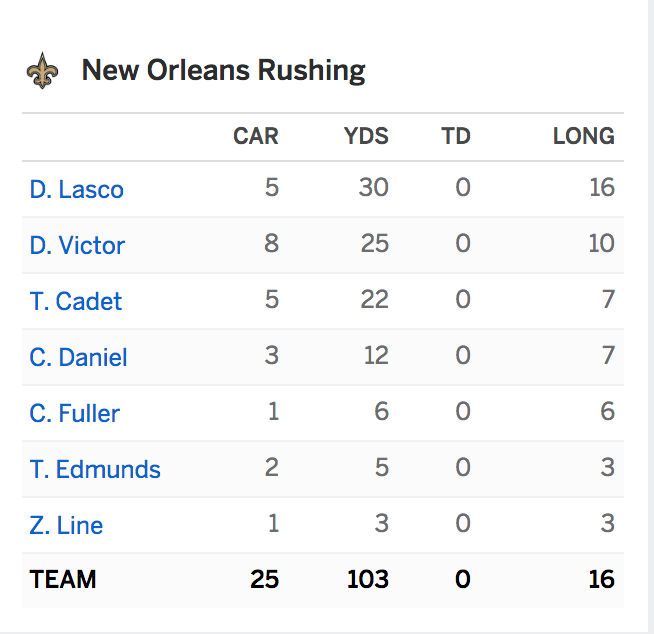Click the YDS column header
Image resolution: width=654 pixels, height=634 pixels.
tap(366, 136)
